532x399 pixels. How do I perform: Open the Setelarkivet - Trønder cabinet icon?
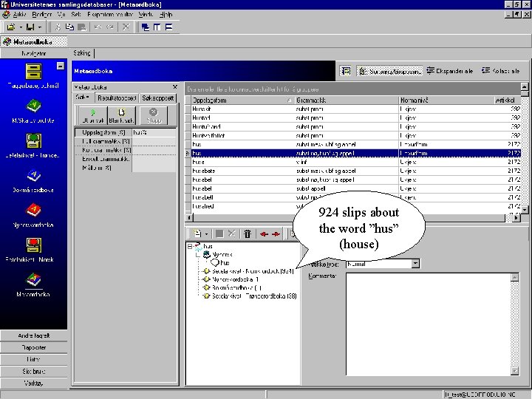33,141
